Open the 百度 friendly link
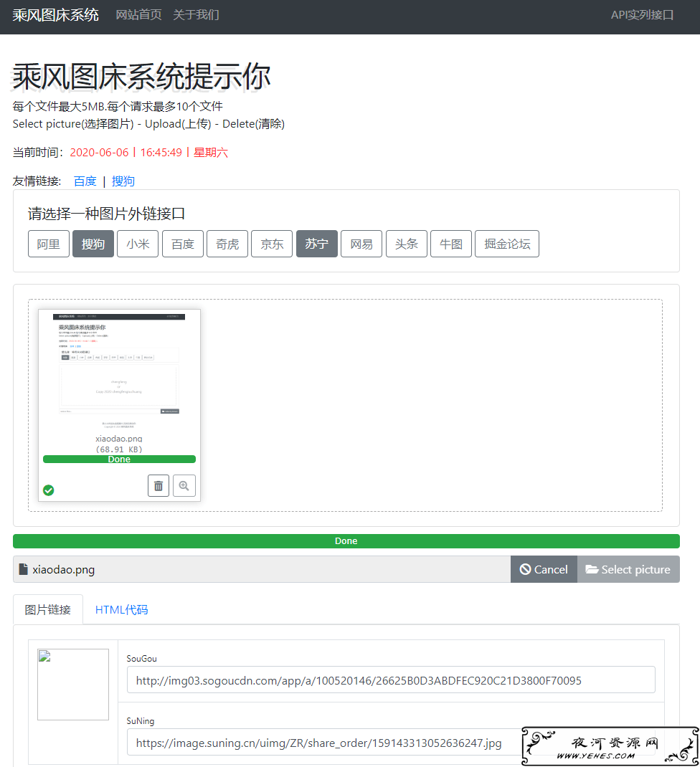700x767 pixels. [x=85, y=181]
